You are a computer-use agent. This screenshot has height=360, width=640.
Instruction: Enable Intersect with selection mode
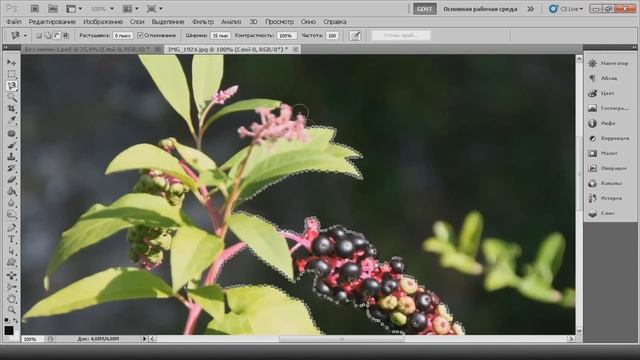[66, 36]
